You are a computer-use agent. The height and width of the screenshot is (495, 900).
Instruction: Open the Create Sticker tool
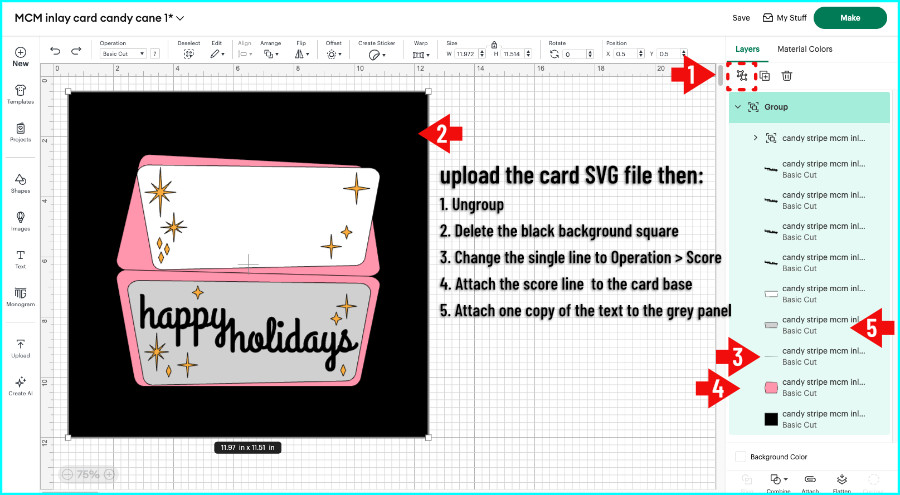(377, 55)
